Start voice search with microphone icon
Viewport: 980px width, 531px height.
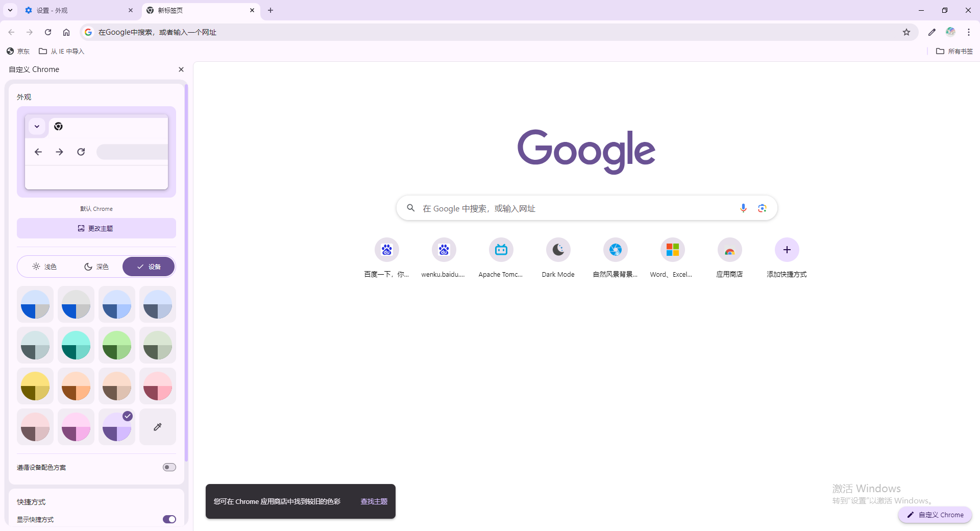[743, 208]
